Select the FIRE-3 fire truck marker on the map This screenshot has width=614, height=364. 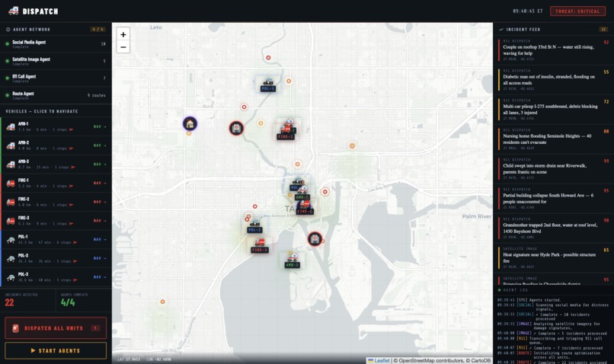pos(260,245)
